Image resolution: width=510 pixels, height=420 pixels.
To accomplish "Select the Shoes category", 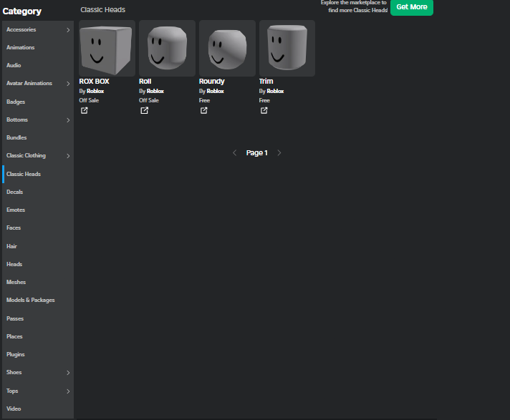I will pos(38,372).
